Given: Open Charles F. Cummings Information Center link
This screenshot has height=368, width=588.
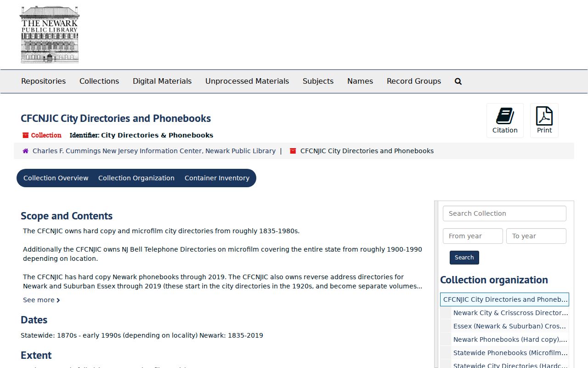Looking at the screenshot, I should (154, 151).
